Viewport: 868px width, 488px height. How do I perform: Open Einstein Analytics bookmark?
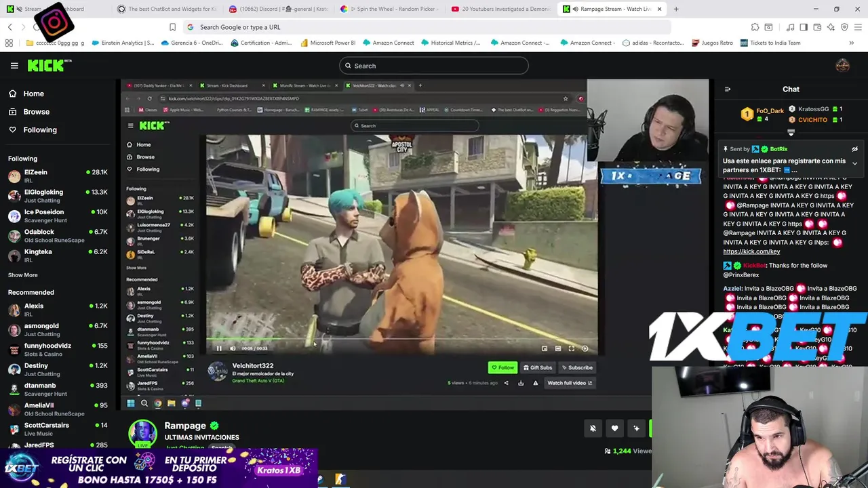coord(122,43)
